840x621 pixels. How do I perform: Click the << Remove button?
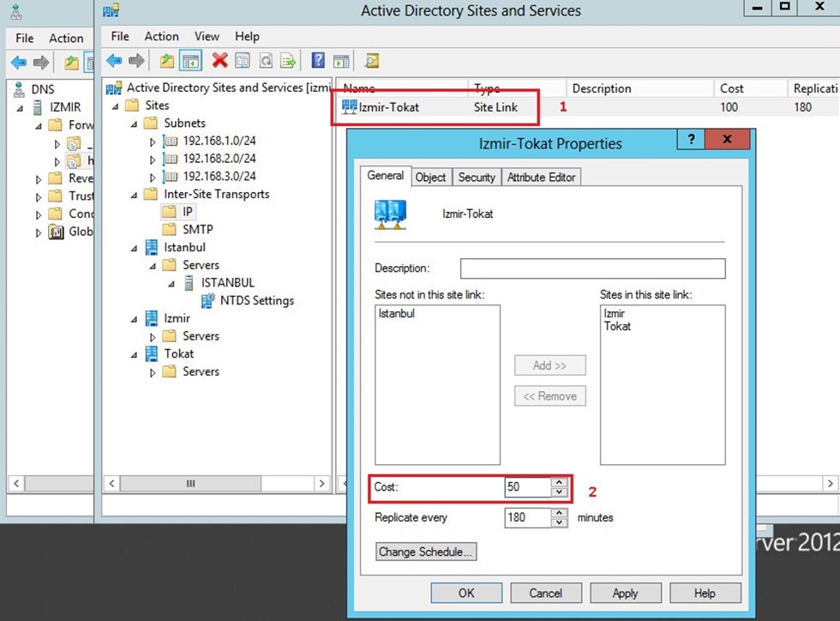(549, 395)
